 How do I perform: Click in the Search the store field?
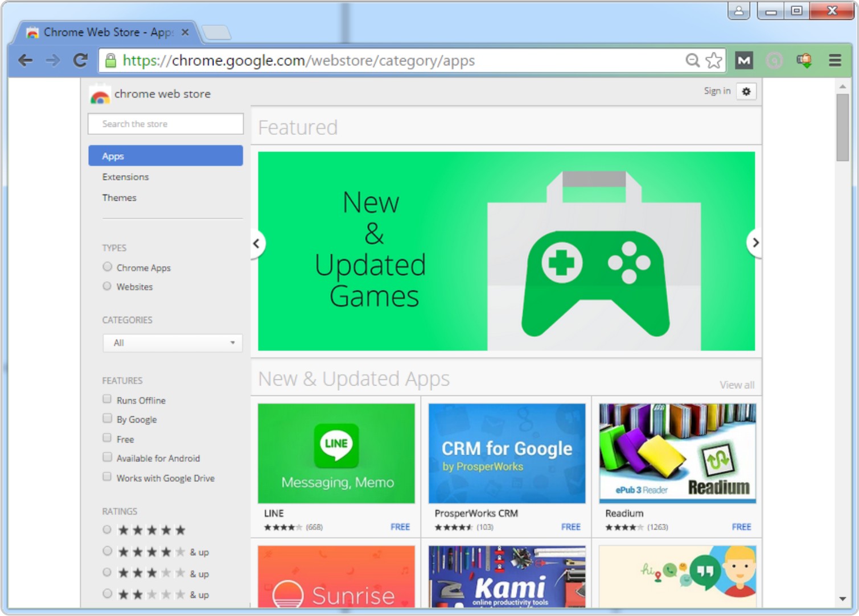point(166,124)
